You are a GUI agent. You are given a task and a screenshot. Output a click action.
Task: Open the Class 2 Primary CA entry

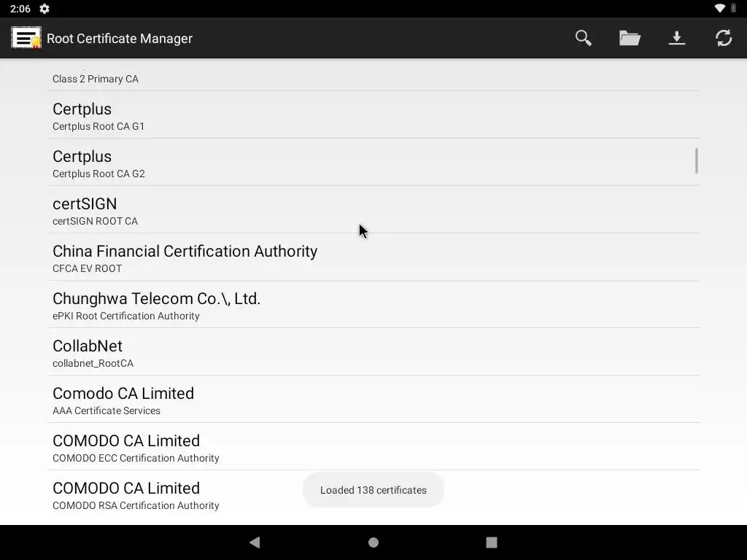coord(373,75)
